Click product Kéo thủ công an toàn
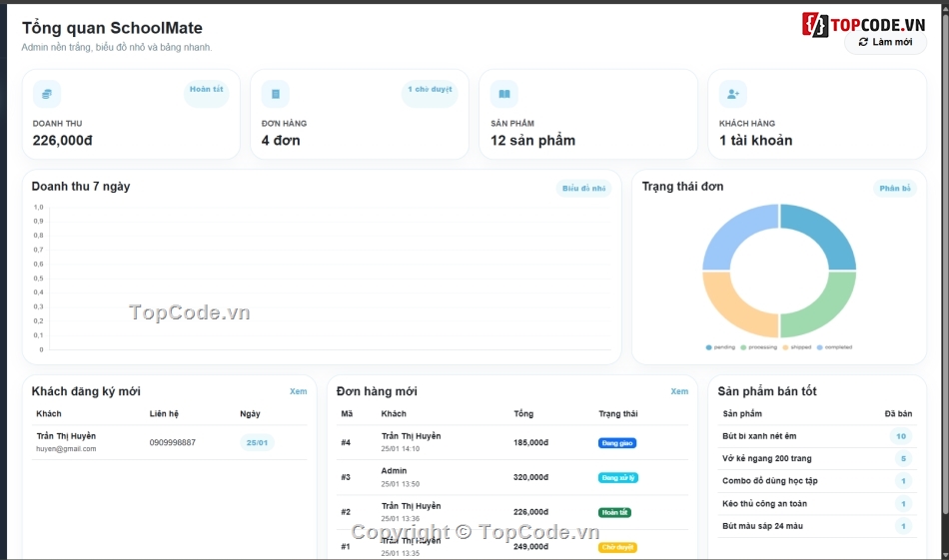 tap(764, 503)
